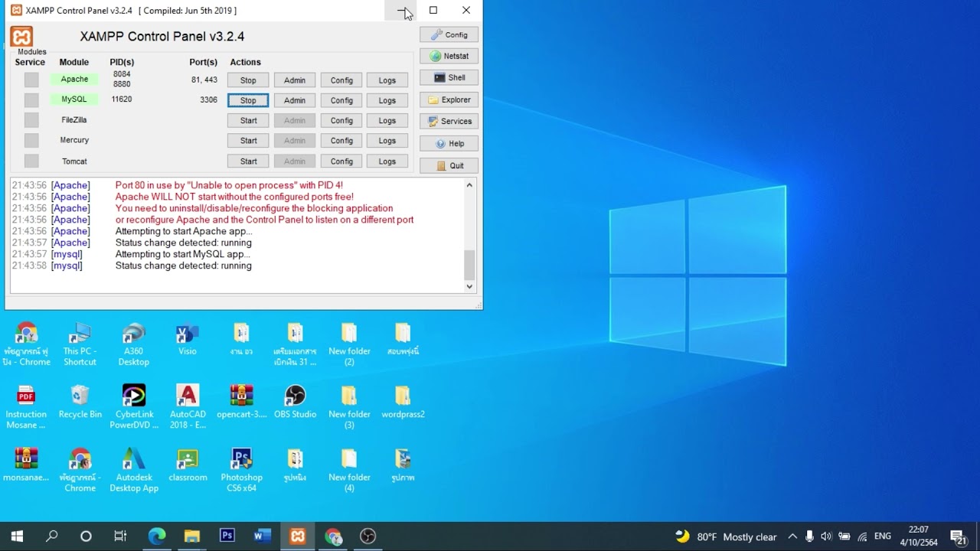Start the Mercury module
980x551 pixels.
[248, 141]
